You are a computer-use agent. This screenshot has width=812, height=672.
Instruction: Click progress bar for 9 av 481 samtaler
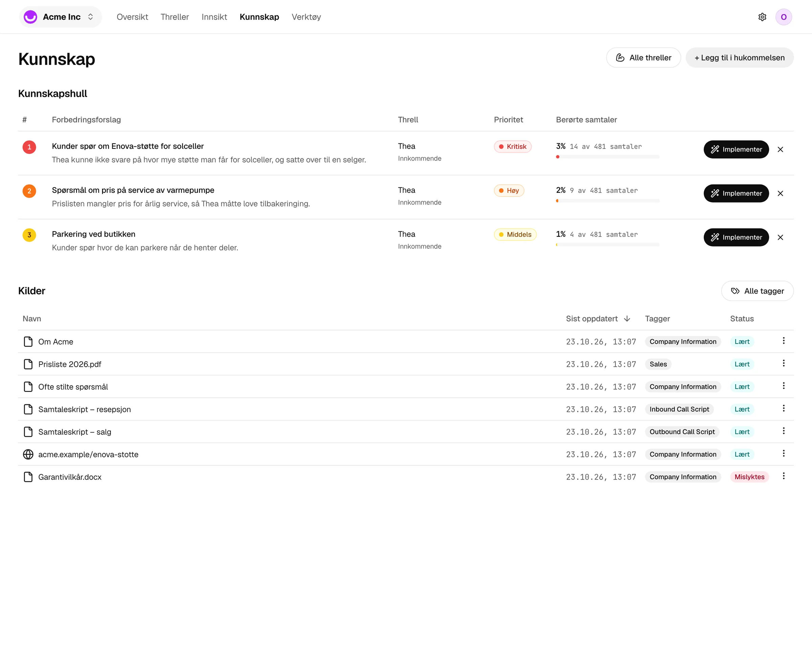(x=607, y=201)
